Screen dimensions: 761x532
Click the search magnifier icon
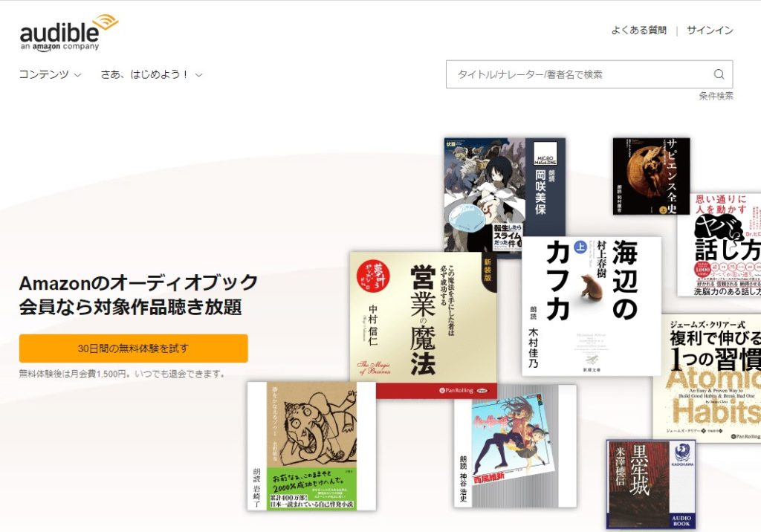tap(719, 74)
